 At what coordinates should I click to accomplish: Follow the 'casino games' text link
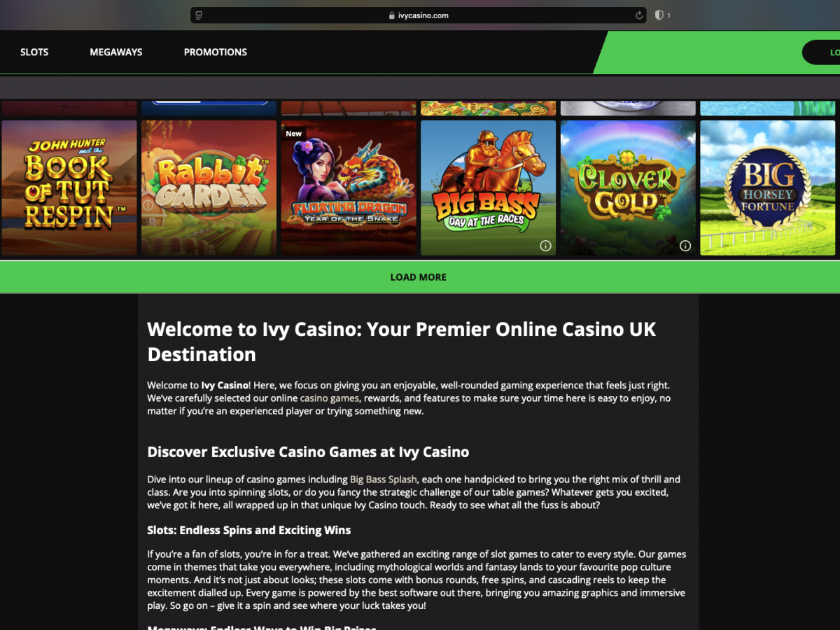point(329,398)
